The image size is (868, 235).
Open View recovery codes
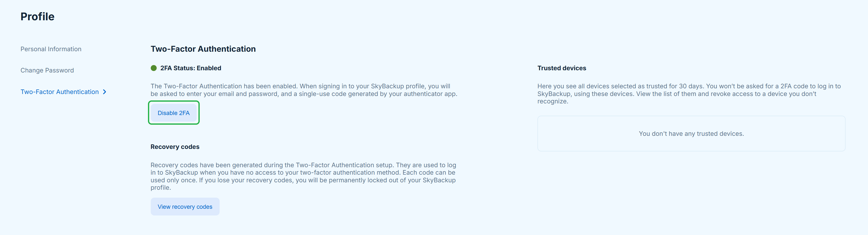[x=185, y=207]
